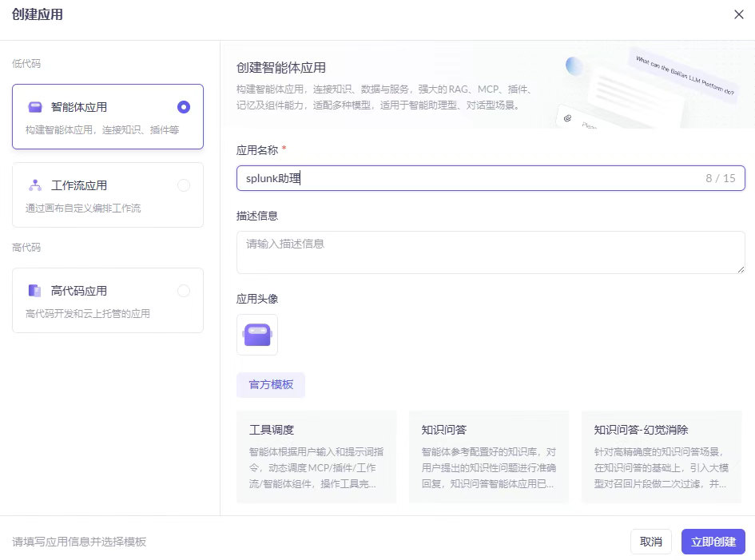The height and width of the screenshot is (560, 755).
Task: Click the 高代码应用 document icon
Action: 34,291
